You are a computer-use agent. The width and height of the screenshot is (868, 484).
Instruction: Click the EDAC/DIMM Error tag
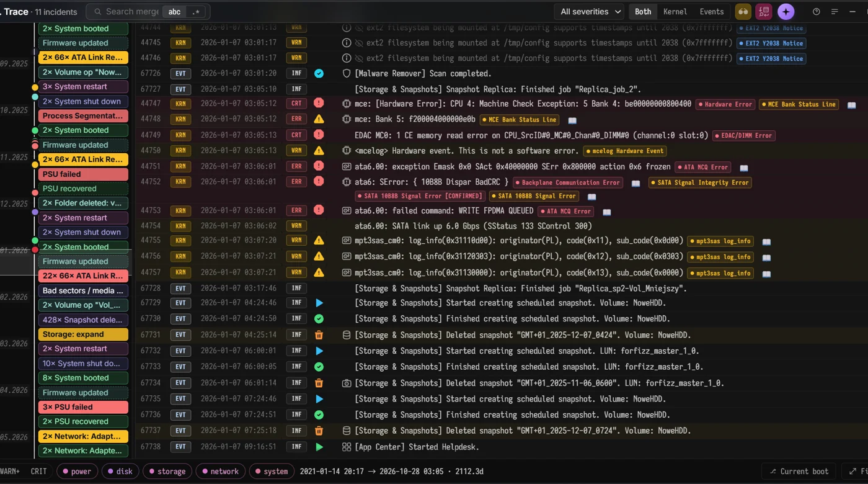tap(744, 135)
